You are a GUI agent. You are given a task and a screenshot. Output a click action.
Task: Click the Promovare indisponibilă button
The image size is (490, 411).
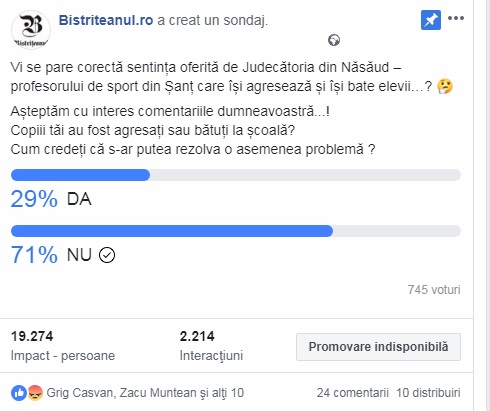(378, 347)
